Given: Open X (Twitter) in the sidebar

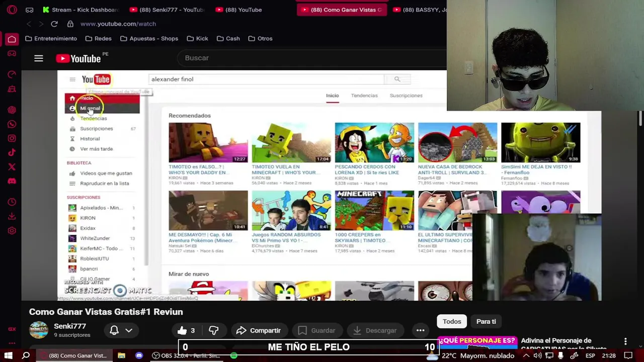Looking at the screenshot, I should click(12, 166).
